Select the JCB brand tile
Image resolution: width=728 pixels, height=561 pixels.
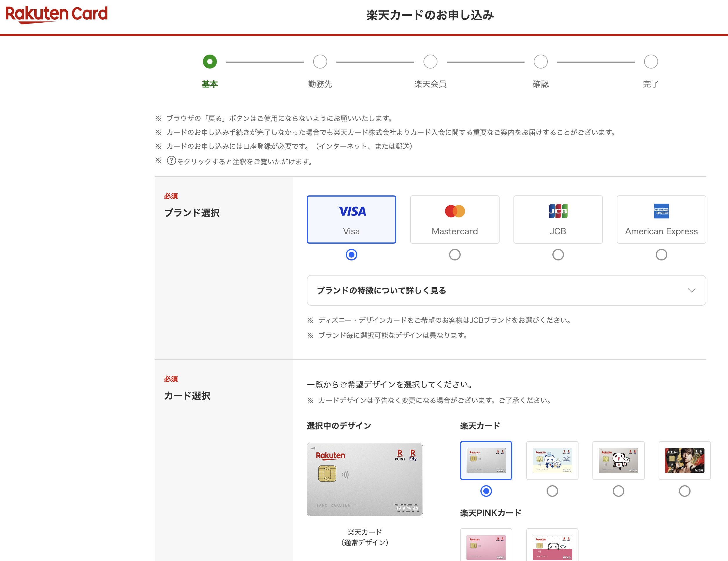[x=558, y=220]
